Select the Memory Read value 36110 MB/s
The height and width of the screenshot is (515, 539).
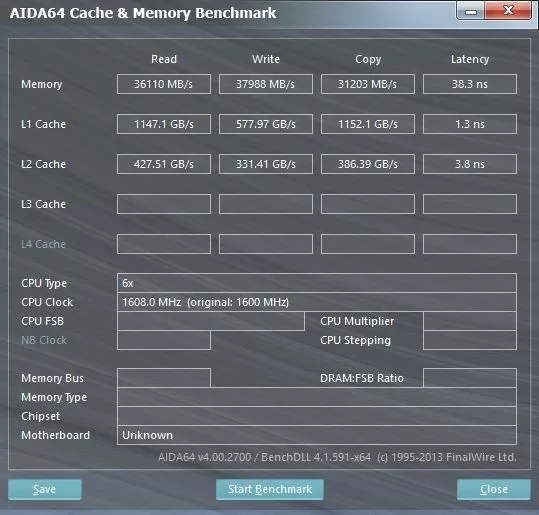click(164, 84)
